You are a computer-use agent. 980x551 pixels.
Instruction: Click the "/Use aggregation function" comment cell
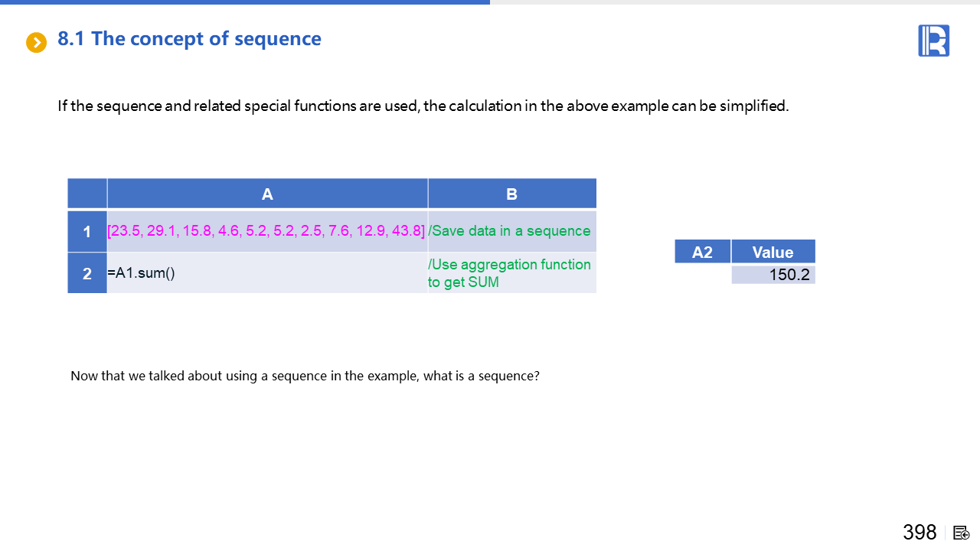click(x=511, y=273)
